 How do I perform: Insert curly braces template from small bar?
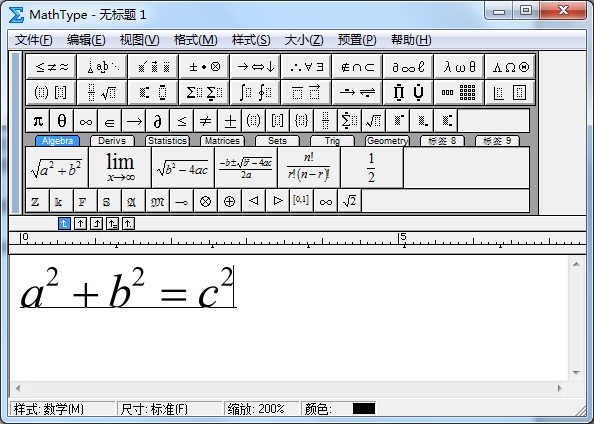(x=302, y=121)
